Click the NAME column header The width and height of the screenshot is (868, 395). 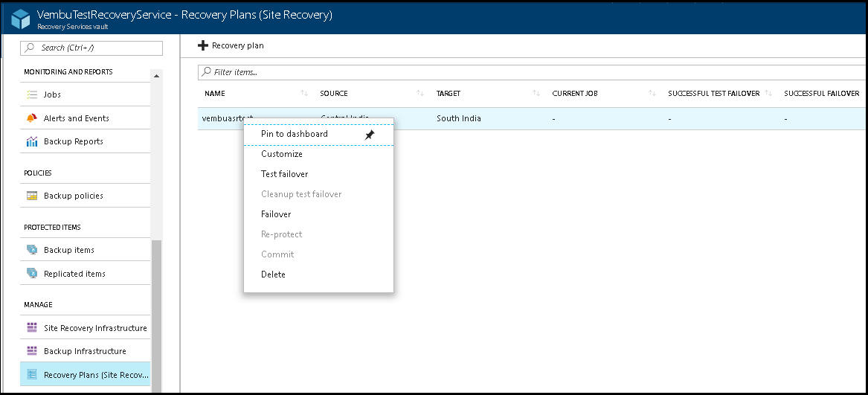pyautogui.click(x=215, y=93)
